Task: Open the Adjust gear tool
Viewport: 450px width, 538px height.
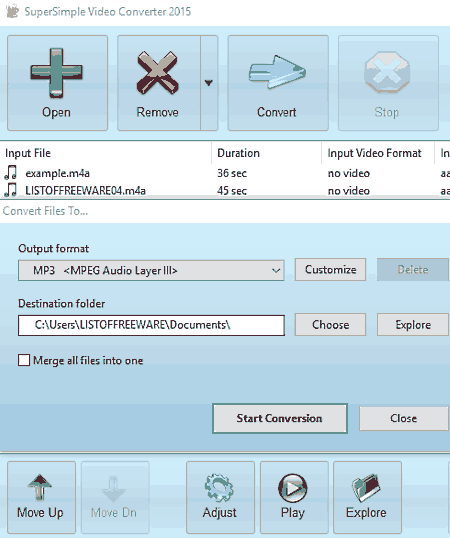Action: (220, 497)
